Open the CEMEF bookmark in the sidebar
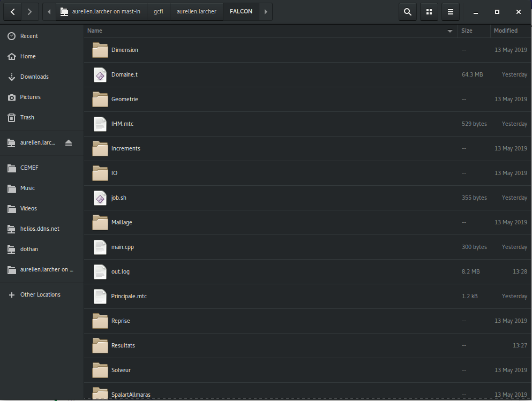 42,168
